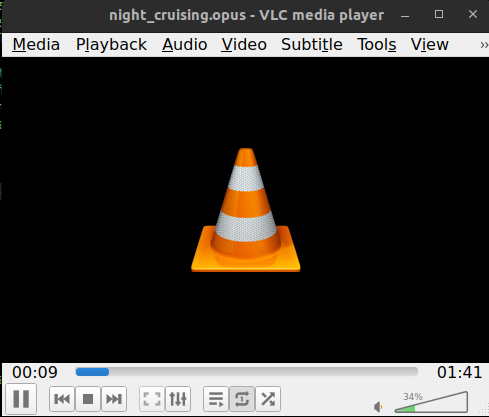Open the Audio menu
Screen dimensions: 489x417
pyautogui.click(x=185, y=45)
